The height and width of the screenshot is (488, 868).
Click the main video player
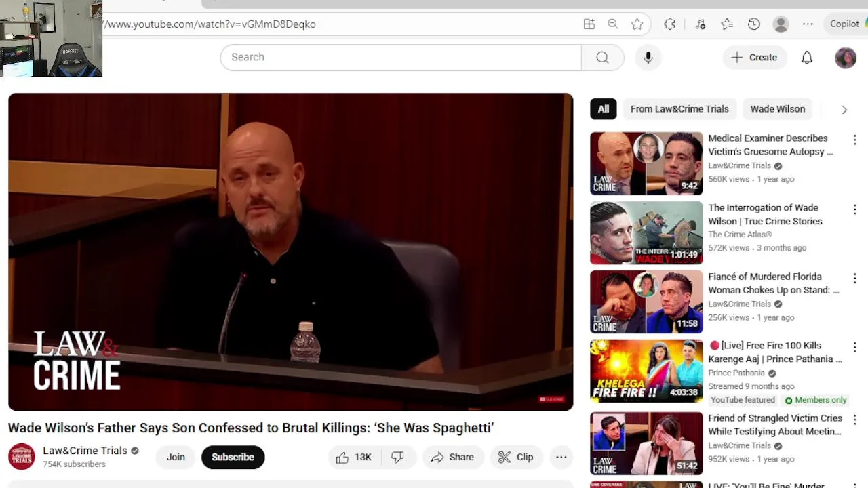coord(290,251)
